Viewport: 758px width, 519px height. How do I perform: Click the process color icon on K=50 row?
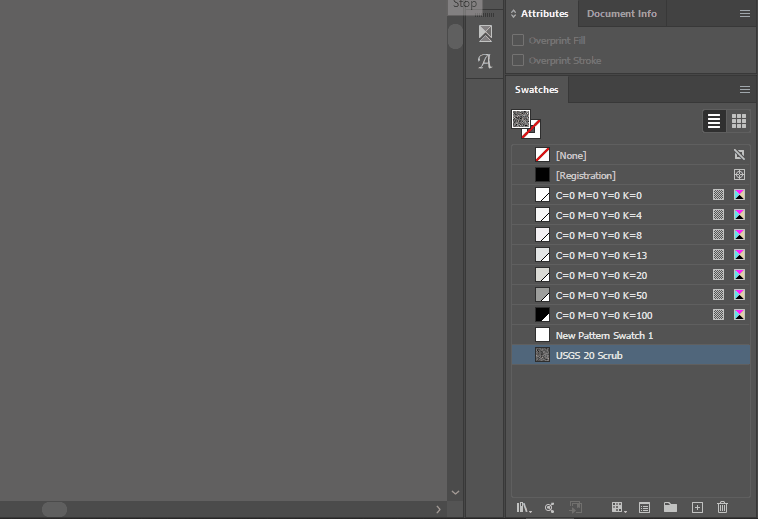[718, 295]
